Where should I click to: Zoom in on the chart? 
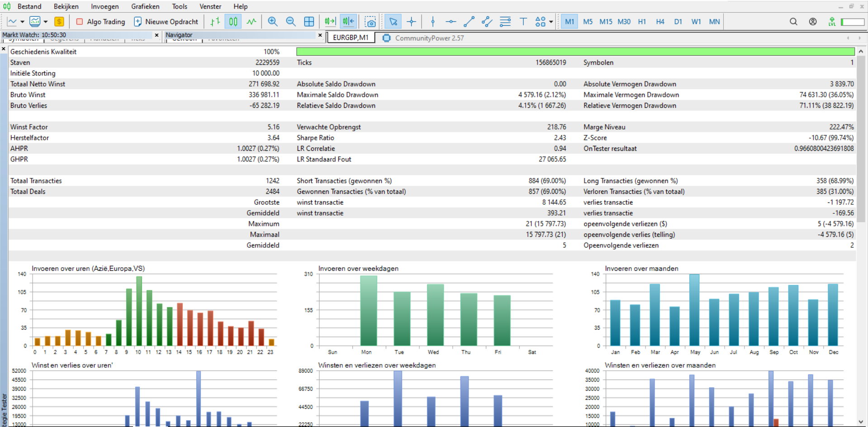(x=273, y=21)
